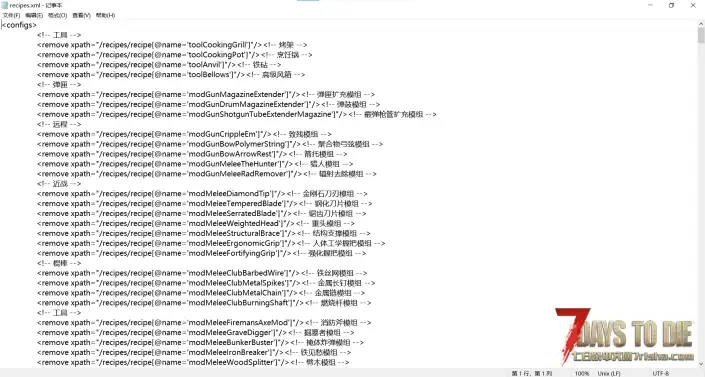The image size is (705, 377).
Task: Click the Unix (LF) line ending indicator
Action: (x=609, y=373)
